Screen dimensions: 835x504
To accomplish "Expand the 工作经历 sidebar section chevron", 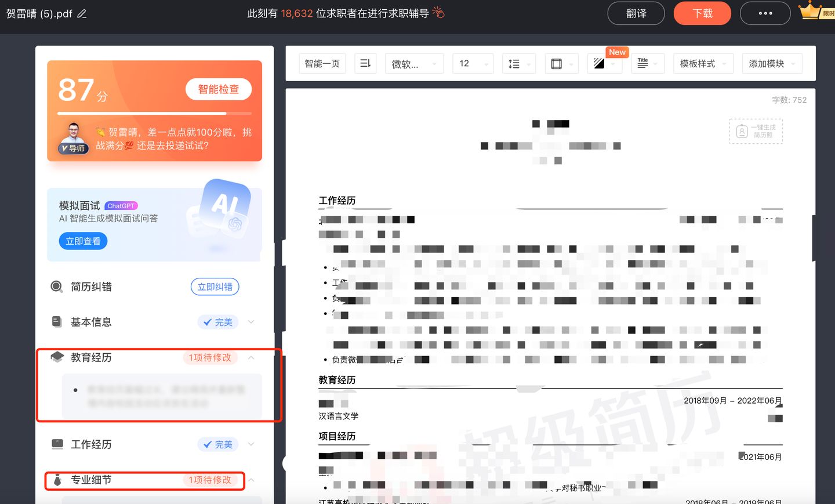I will pos(251,444).
